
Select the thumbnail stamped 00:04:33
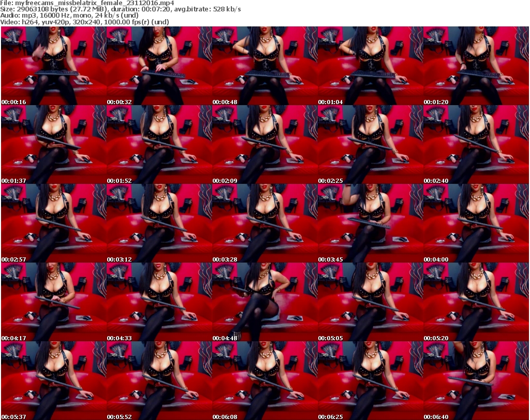click(159, 302)
